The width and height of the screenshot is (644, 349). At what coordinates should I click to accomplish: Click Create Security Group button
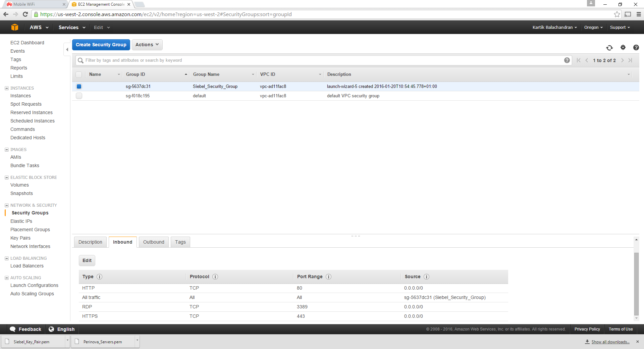pos(101,45)
